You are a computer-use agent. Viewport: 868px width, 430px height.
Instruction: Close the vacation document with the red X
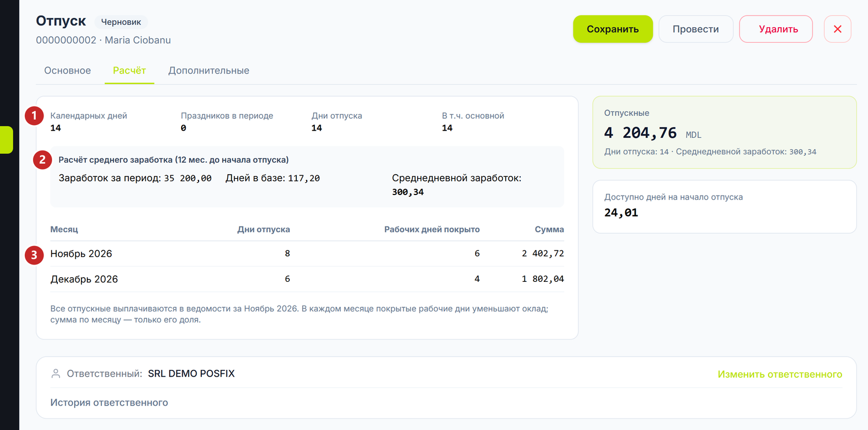[837, 29]
